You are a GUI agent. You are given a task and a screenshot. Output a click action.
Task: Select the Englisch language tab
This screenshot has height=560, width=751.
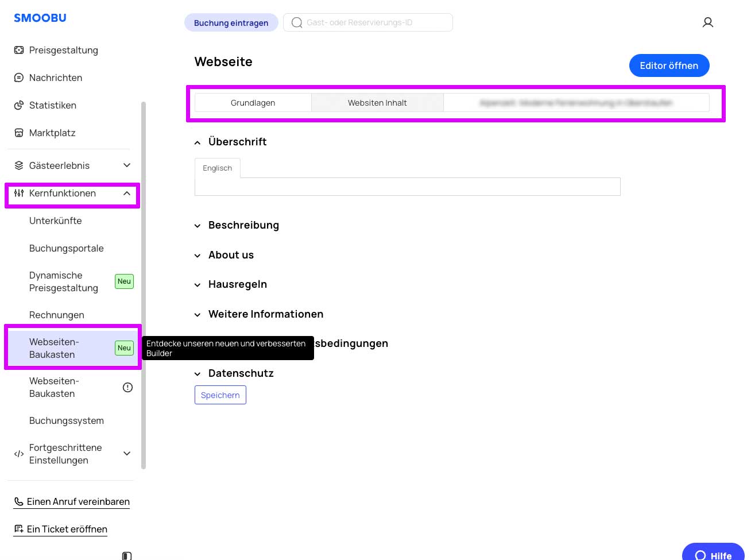pos(217,168)
